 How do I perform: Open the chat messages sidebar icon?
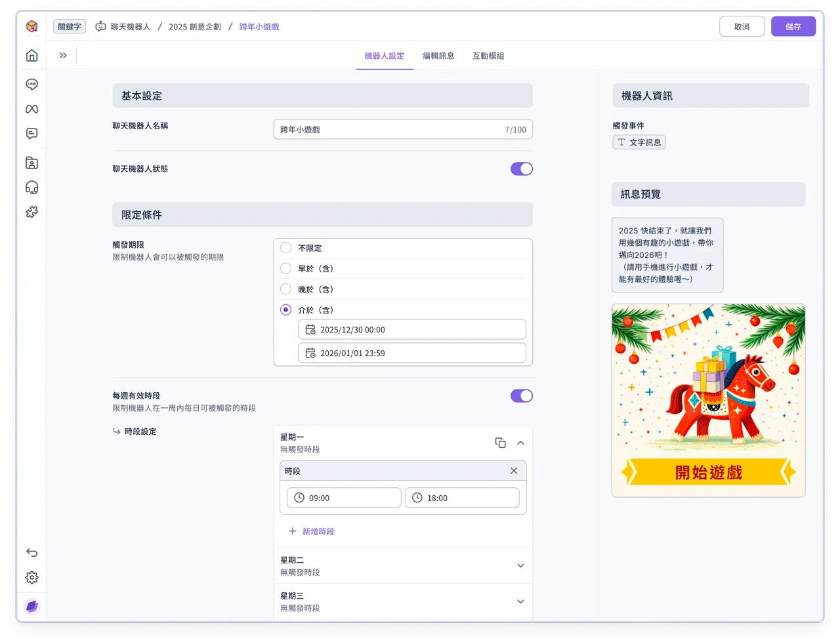point(31,133)
